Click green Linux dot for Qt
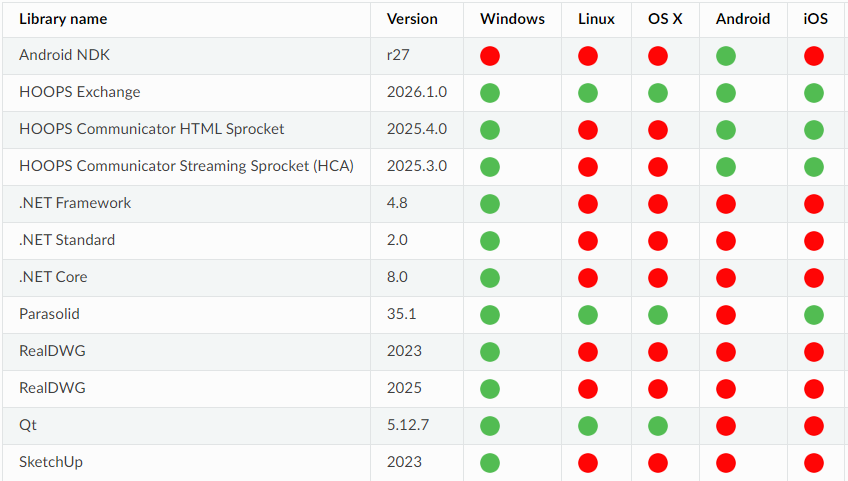The image size is (848, 481). tap(588, 426)
